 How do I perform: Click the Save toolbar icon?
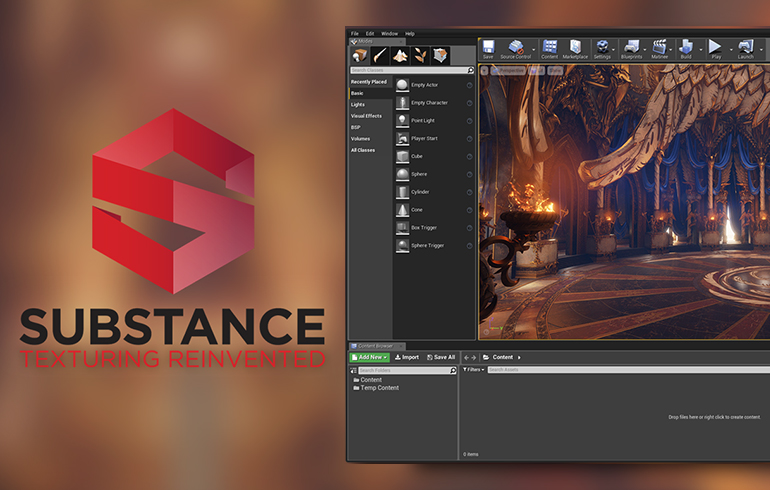pyautogui.click(x=488, y=47)
